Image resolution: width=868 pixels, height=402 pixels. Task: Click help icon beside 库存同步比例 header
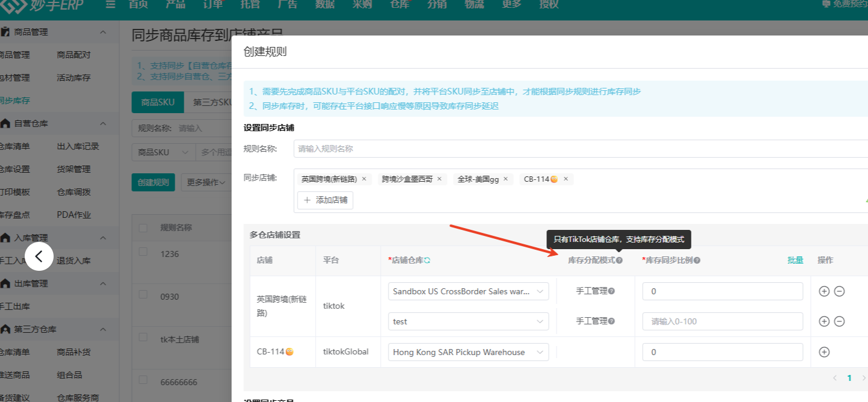point(697,260)
